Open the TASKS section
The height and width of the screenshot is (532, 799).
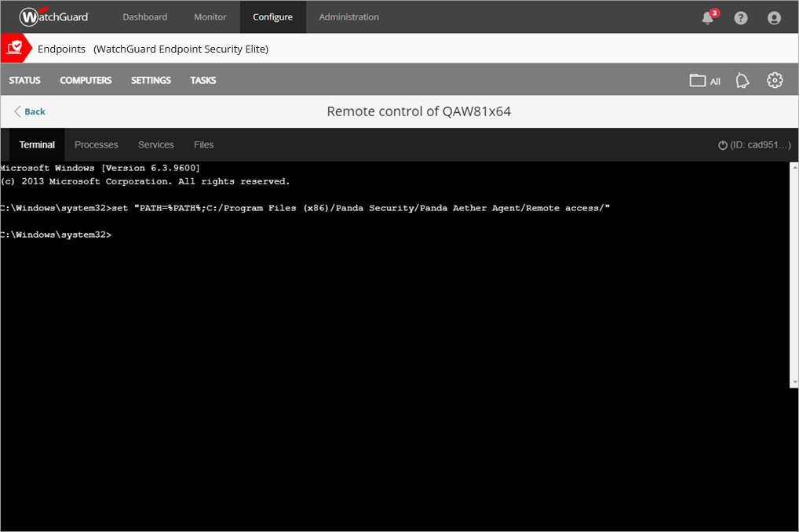[202, 80]
